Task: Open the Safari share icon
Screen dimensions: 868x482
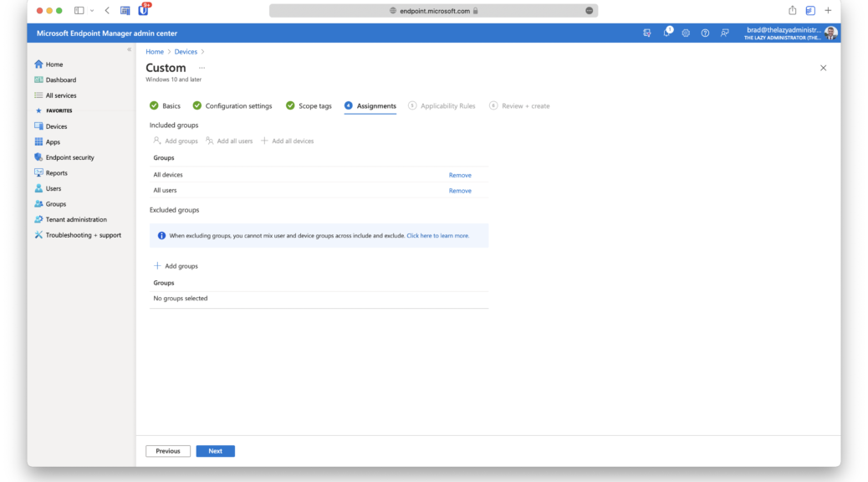Action: [792, 11]
